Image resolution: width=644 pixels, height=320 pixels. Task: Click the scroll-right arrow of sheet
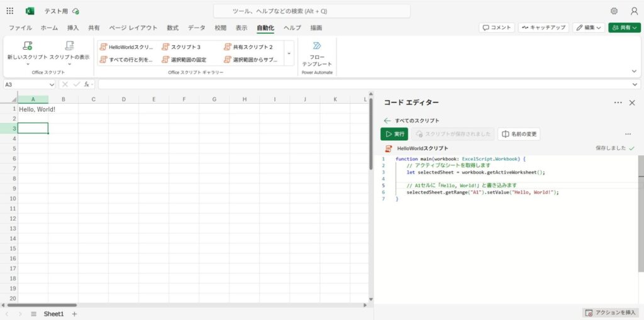tap(365, 305)
